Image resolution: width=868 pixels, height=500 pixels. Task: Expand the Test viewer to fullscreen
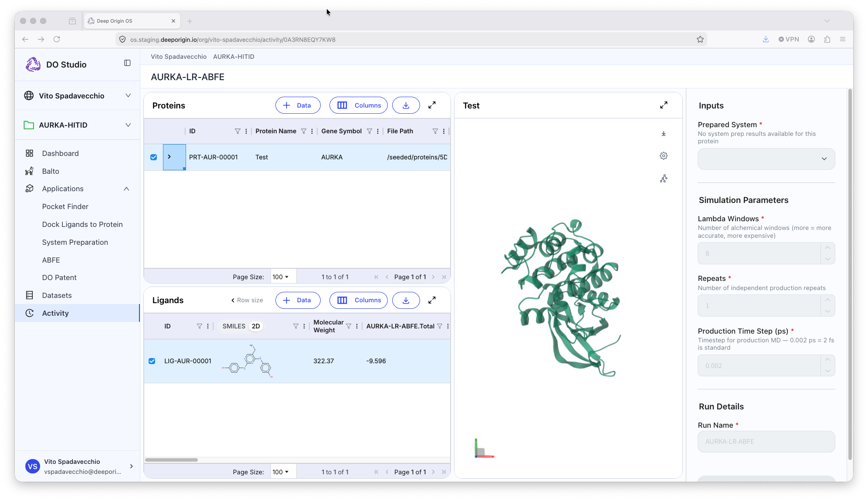pos(664,105)
